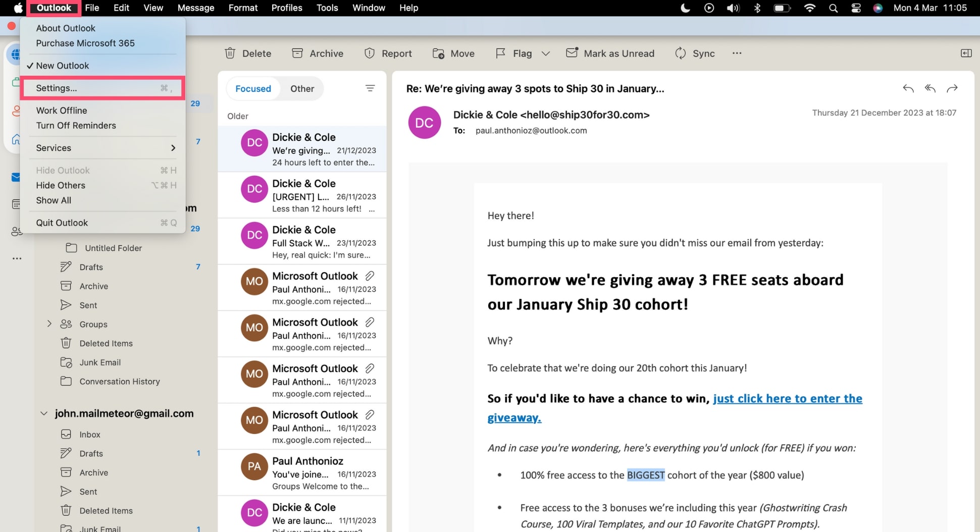This screenshot has width=980, height=532.
Task: Open Dickie & Cole email dated 23/11/2023
Action: click(302, 242)
